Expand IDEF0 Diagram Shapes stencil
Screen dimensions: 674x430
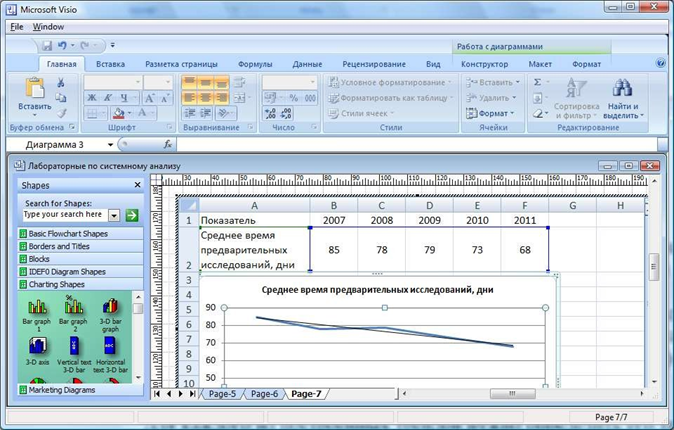80,272
